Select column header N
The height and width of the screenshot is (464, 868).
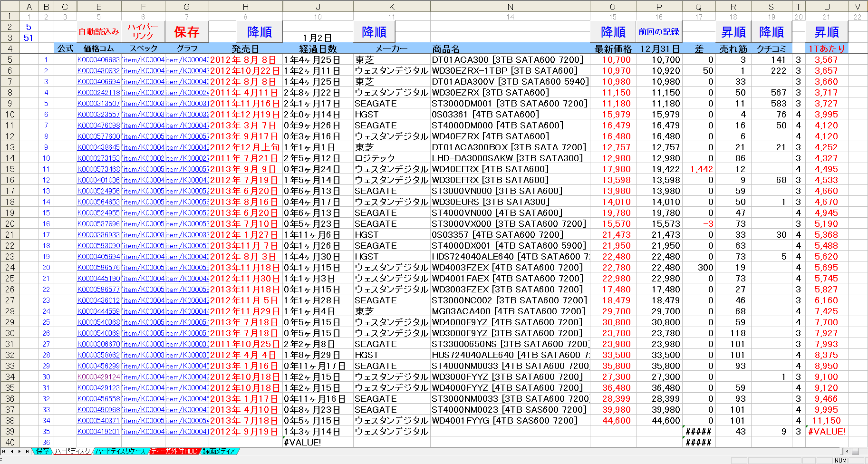coord(510,6)
